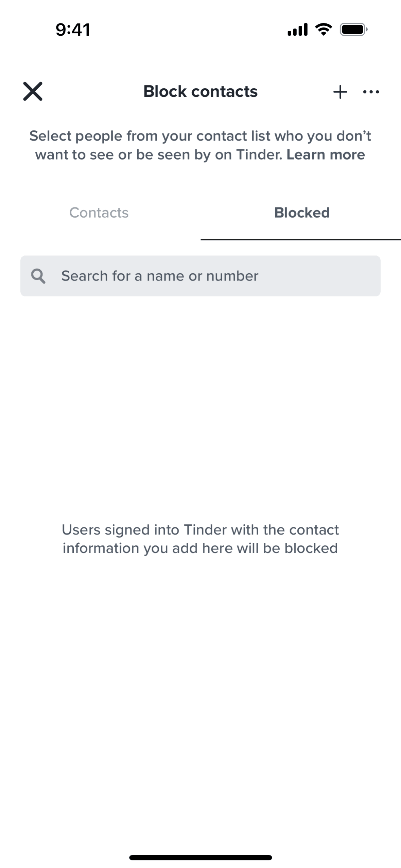401x868 pixels.
Task: Select the Blocked tab
Action: [x=302, y=213]
